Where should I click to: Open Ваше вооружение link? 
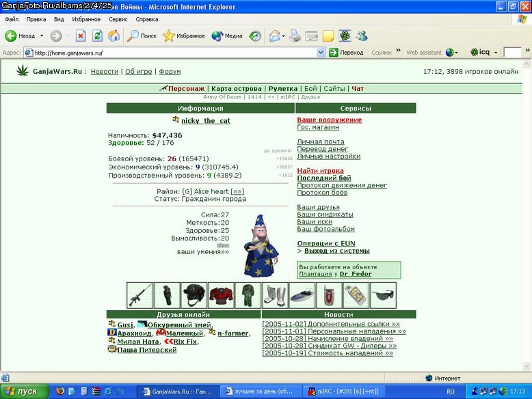click(x=330, y=120)
